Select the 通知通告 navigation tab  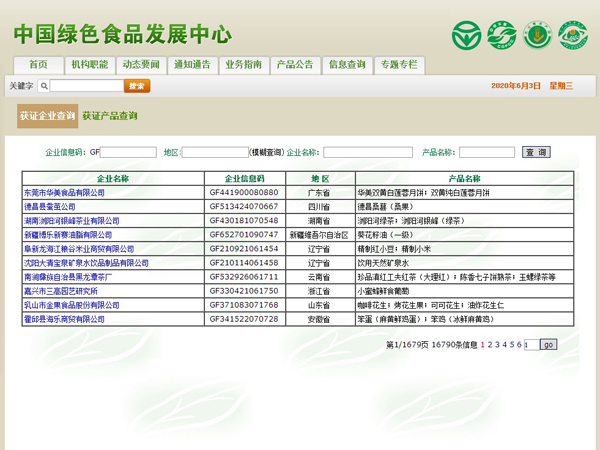click(x=192, y=64)
